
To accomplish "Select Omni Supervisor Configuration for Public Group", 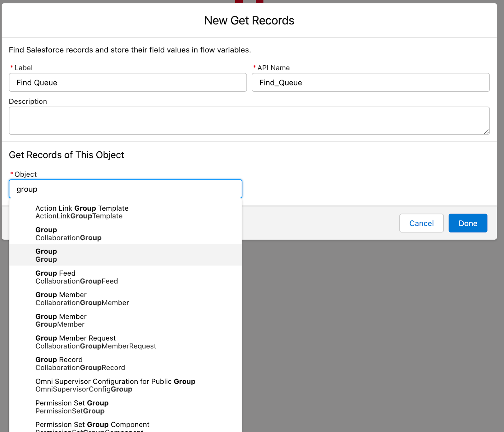I will (x=125, y=385).
